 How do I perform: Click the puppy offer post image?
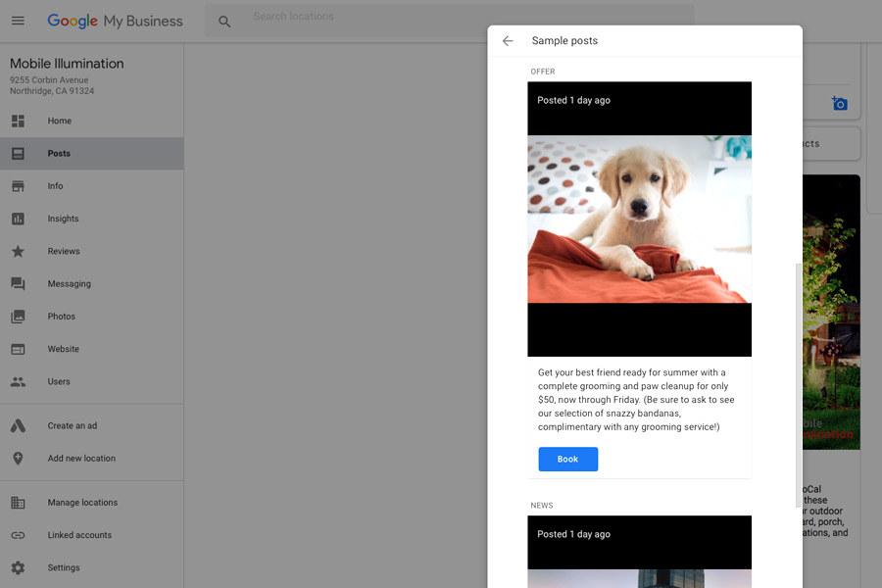(x=639, y=219)
